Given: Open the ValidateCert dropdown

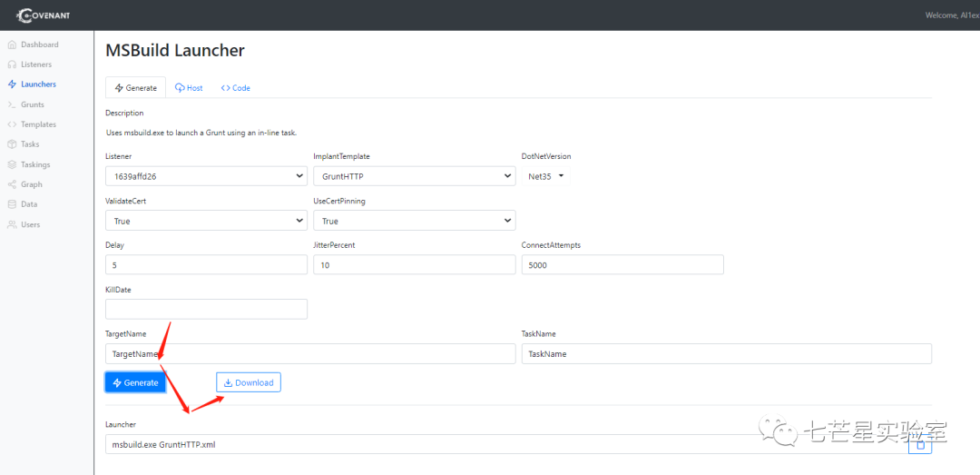Looking at the screenshot, I should click(x=206, y=221).
